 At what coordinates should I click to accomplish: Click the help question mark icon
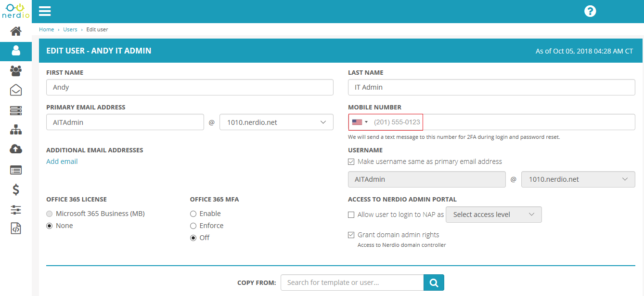590,11
